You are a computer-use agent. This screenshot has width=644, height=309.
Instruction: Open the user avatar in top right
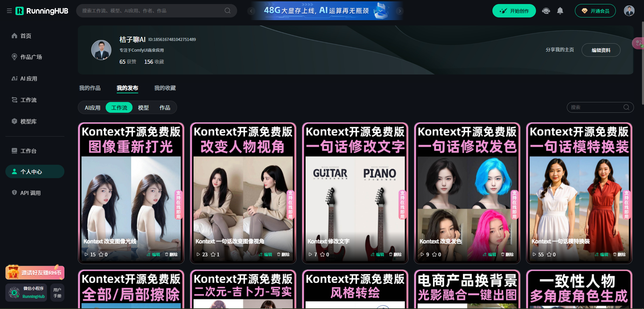point(629,11)
